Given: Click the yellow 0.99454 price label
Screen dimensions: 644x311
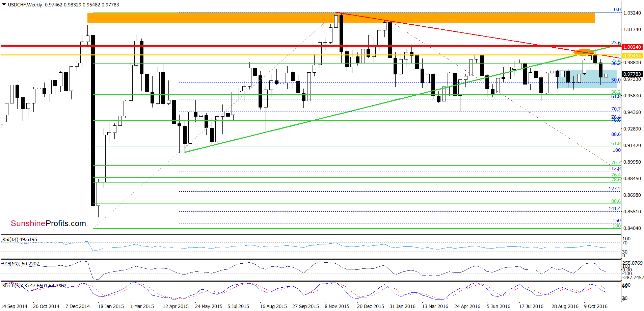Looking at the screenshot, I should click(632, 56).
